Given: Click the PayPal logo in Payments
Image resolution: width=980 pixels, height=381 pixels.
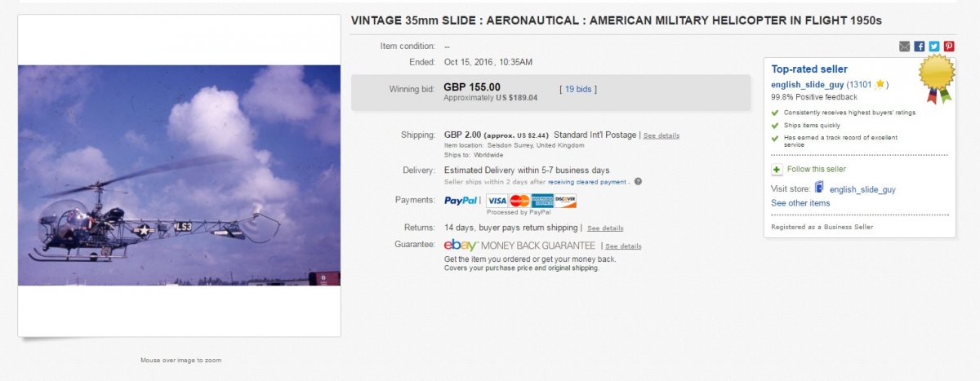Looking at the screenshot, I should [x=461, y=201].
